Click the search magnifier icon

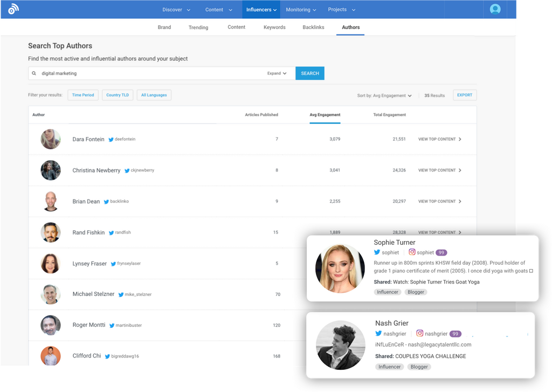tap(34, 73)
